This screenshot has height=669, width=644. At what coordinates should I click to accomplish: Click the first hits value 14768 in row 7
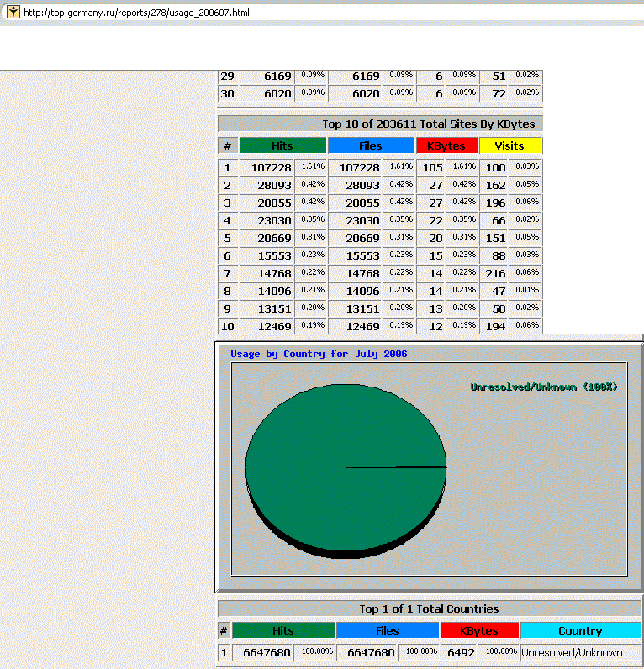(274, 273)
